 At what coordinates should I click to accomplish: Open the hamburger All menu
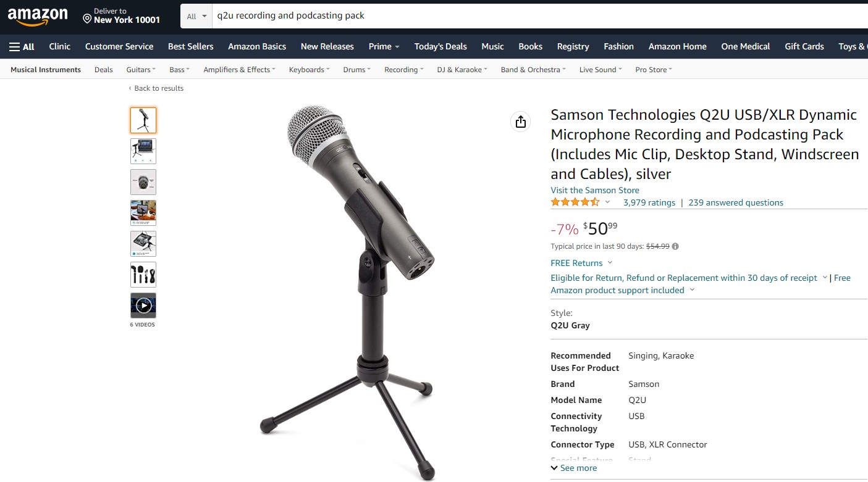pos(22,46)
